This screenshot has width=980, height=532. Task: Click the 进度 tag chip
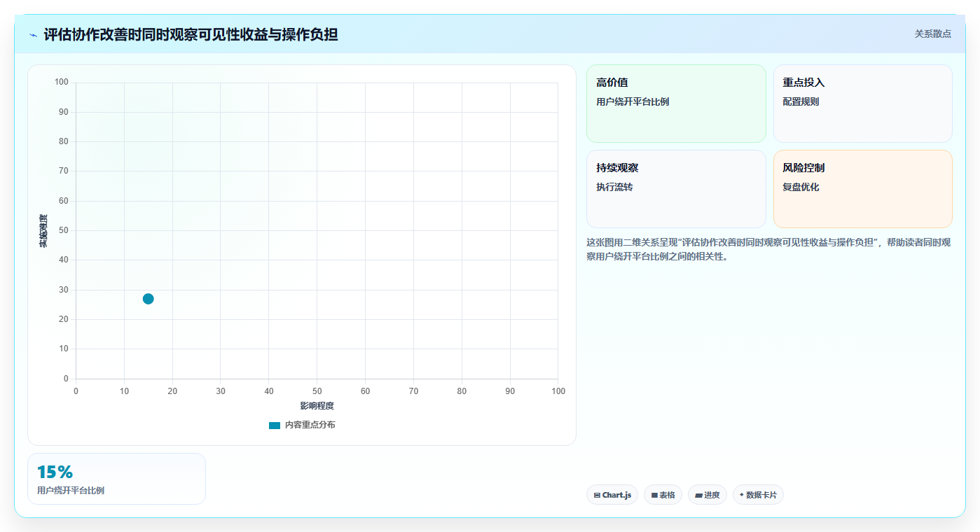tap(708, 495)
